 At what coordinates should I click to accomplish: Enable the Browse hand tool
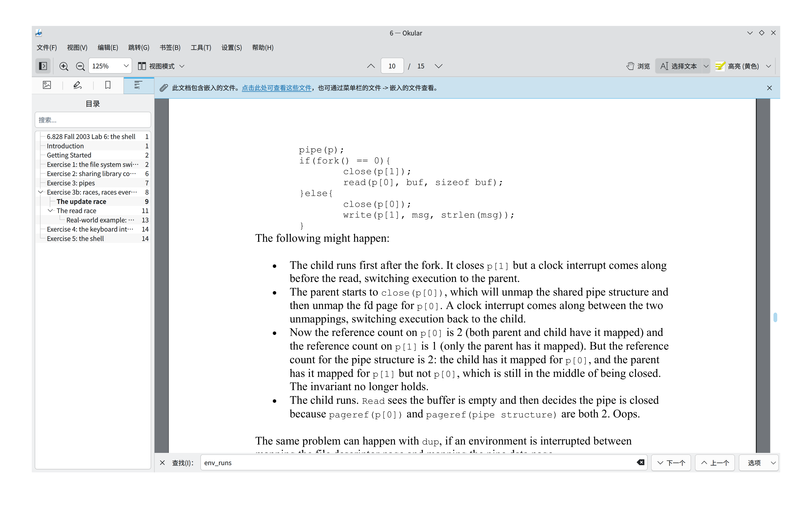tap(638, 66)
